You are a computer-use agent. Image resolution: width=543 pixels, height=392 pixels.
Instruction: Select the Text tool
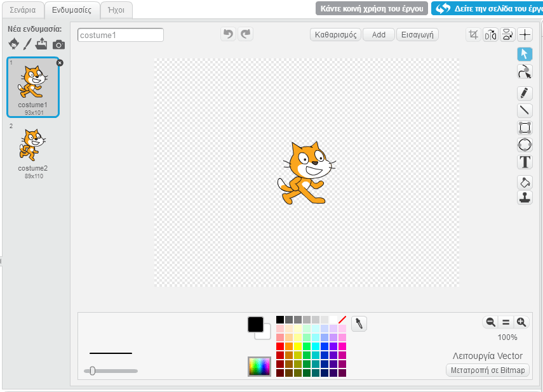coord(525,162)
